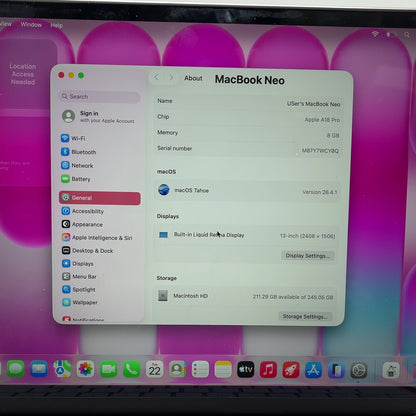Open Apple Intelligence & Siri settings

[x=97, y=237]
